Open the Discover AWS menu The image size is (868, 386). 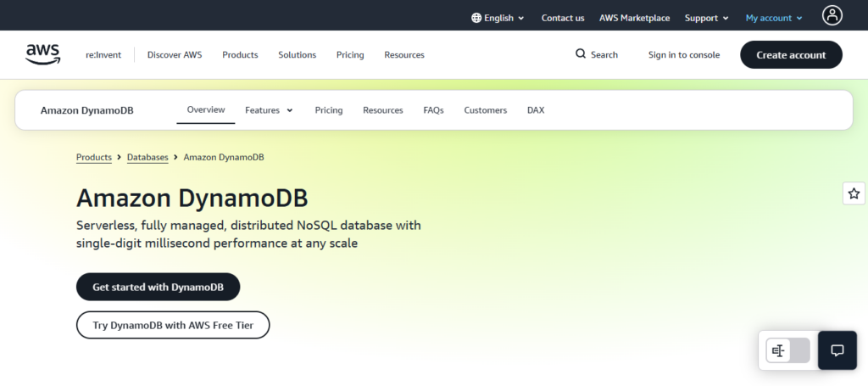pos(175,55)
